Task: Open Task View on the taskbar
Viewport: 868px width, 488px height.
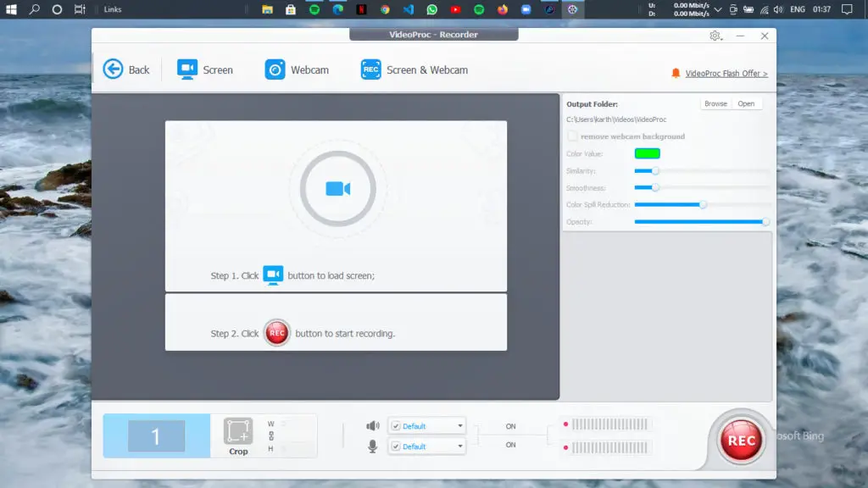Action: (x=80, y=9)
